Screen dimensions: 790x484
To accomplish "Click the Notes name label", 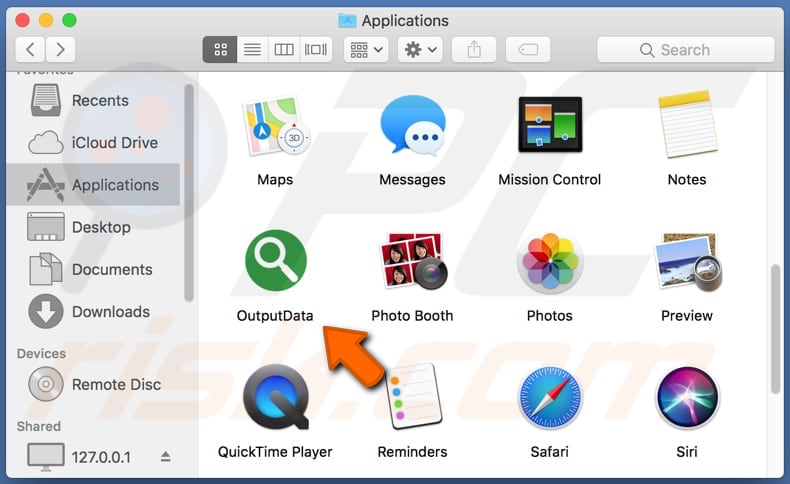I will 687,179.
